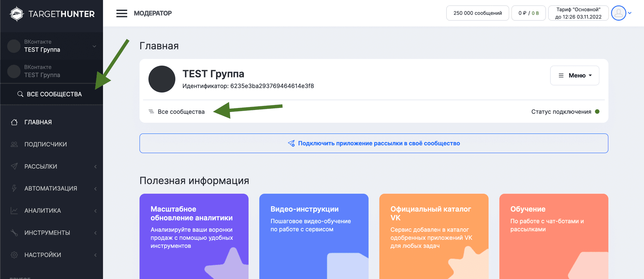
Task: Click the home icon beside Главная
Action: tap(14, 122)
